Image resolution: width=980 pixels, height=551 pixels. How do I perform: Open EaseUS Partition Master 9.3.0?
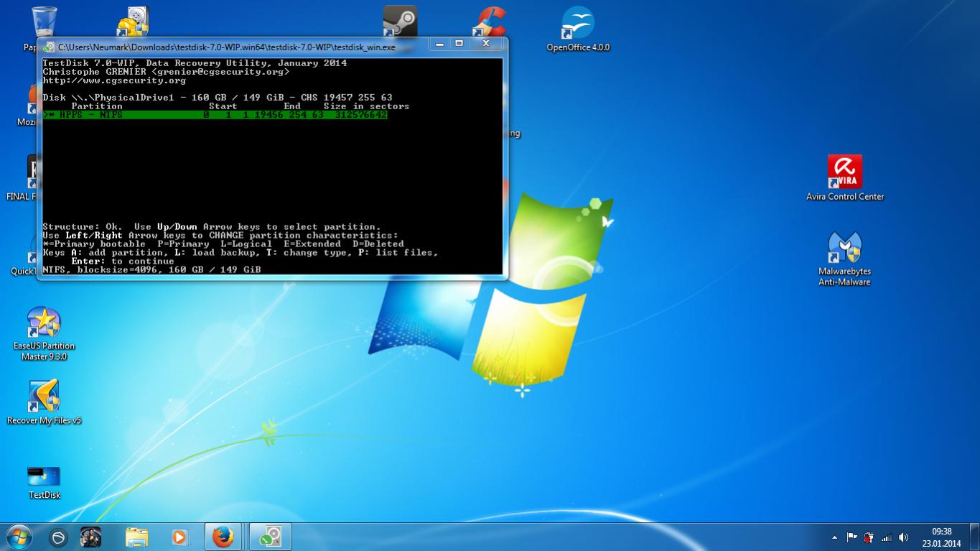click(44, 334)
